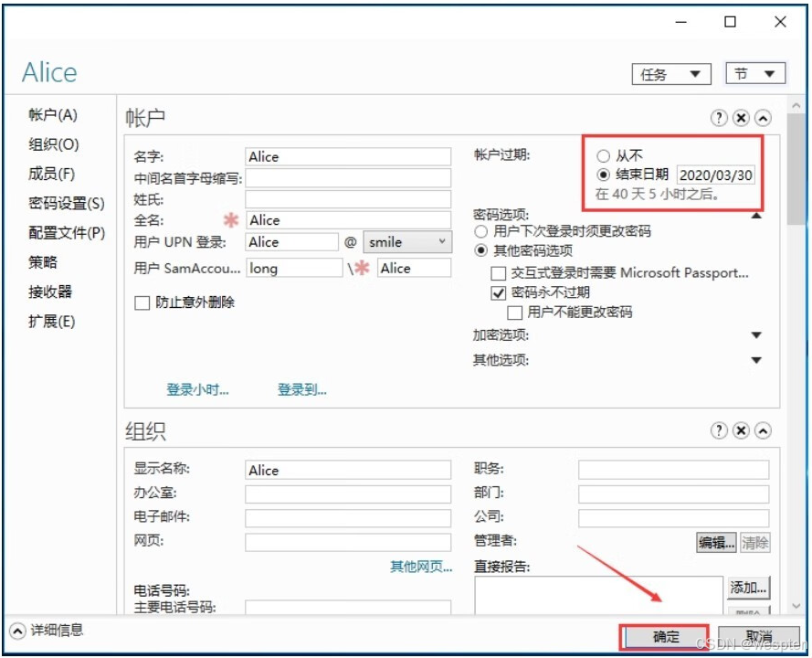
Task: Click the 确定 button
Action: (x=666, y=637)
